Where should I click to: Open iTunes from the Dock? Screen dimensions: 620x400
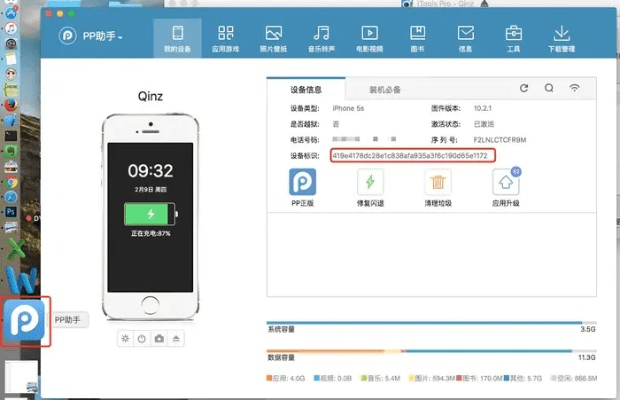(11, 28)
